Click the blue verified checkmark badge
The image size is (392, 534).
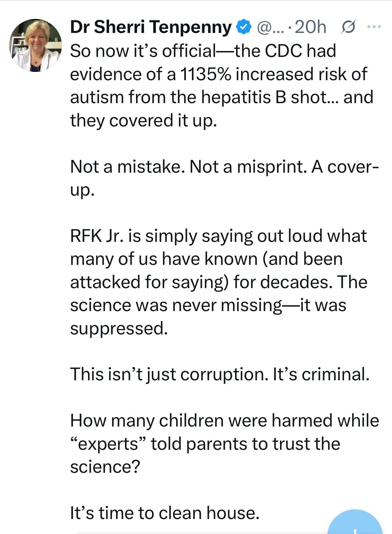[243, 27]
